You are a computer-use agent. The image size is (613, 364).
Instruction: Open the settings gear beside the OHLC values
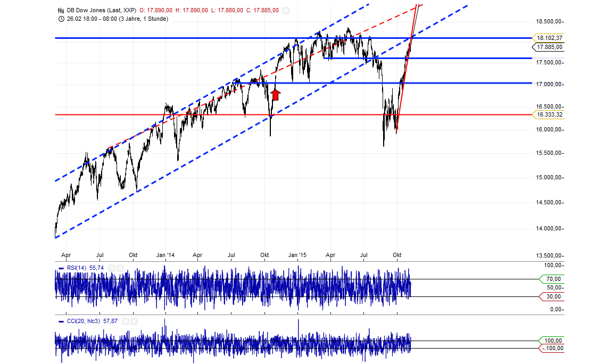285,10
